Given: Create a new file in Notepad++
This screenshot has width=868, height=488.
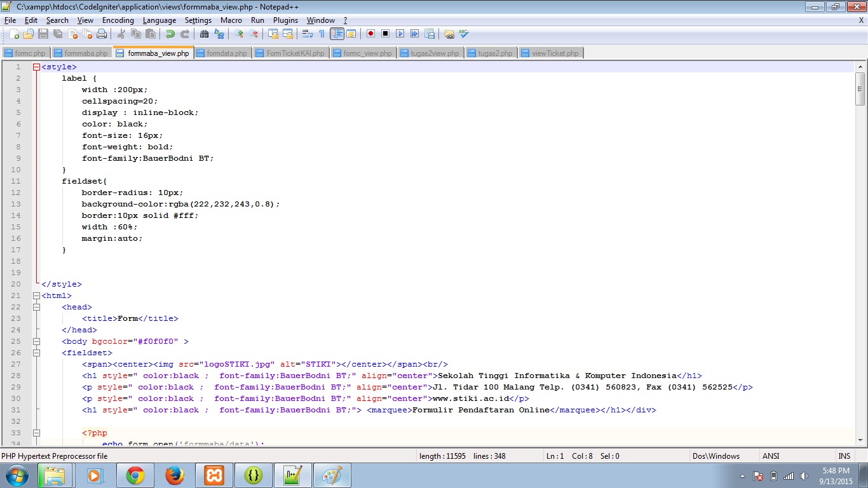Looking at the screenshot, I should pyautogui.click(x=16, y=34).
